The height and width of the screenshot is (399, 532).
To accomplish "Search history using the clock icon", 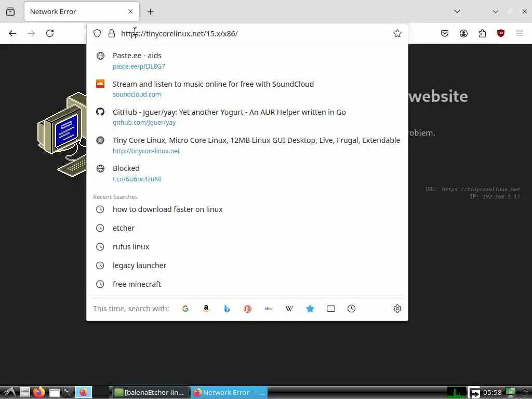I will (x=352, y=309).
